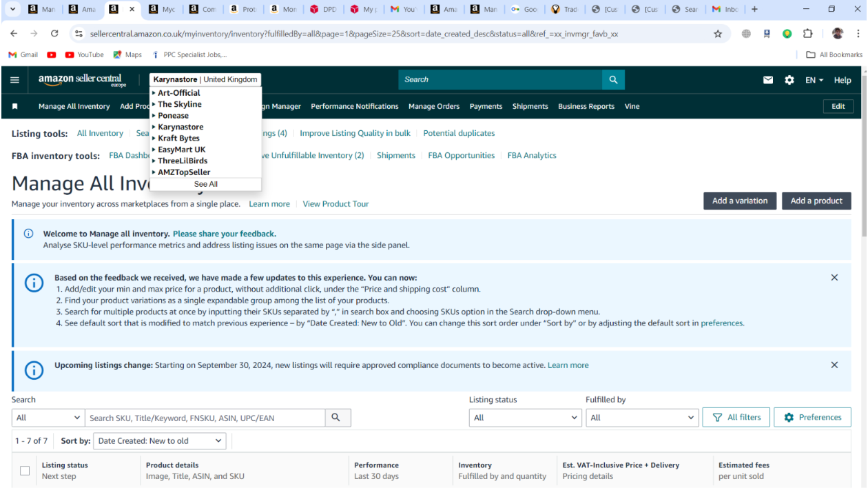The height and width of the screenshot is (488, 868).
Task: Open Vine in the nav bar
Action: (x=632, y=106)
